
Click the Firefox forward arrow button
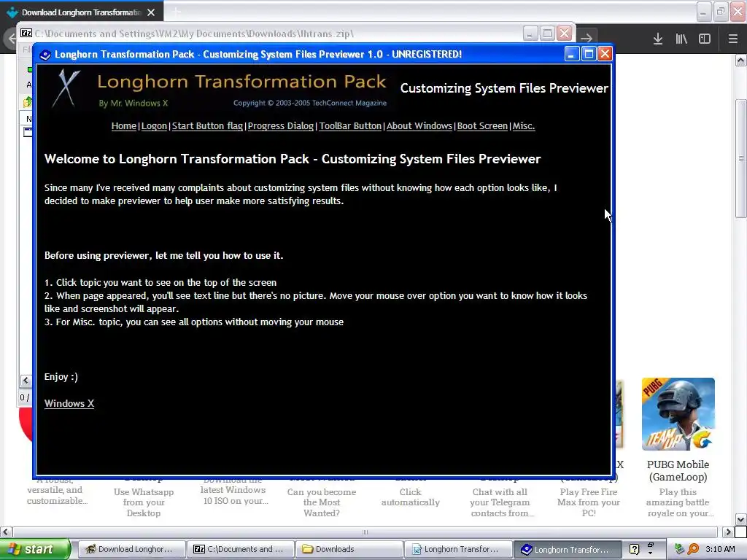point(587,38)
